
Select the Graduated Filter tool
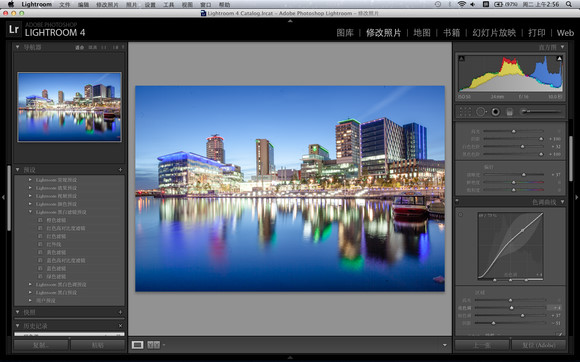509,112
